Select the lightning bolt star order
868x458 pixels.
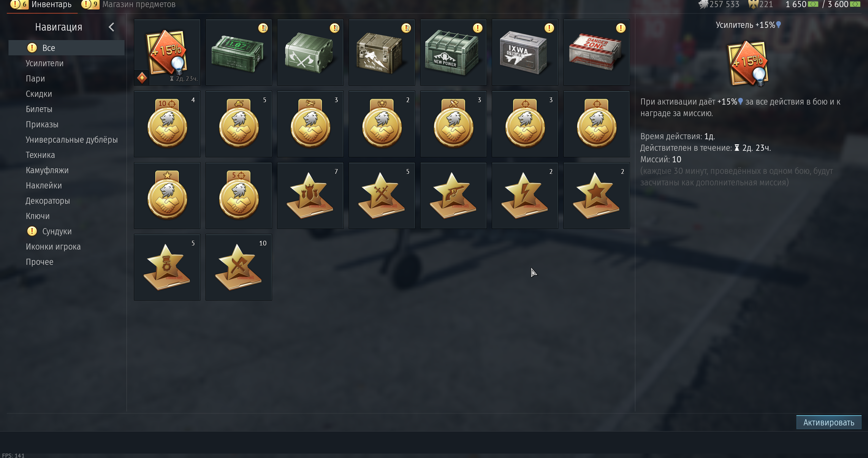tap(525, 196)
